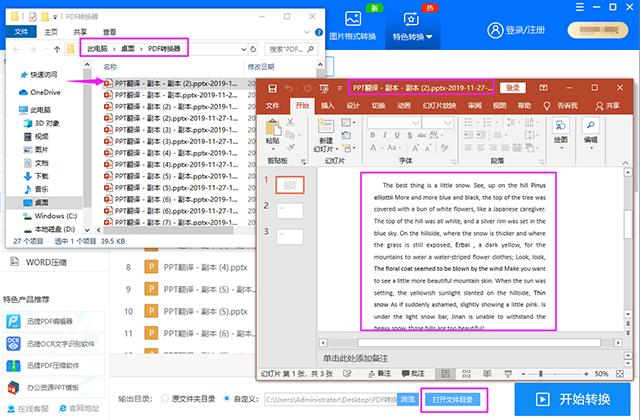Open the font name combo box in PowerPoint

[393, 122]
